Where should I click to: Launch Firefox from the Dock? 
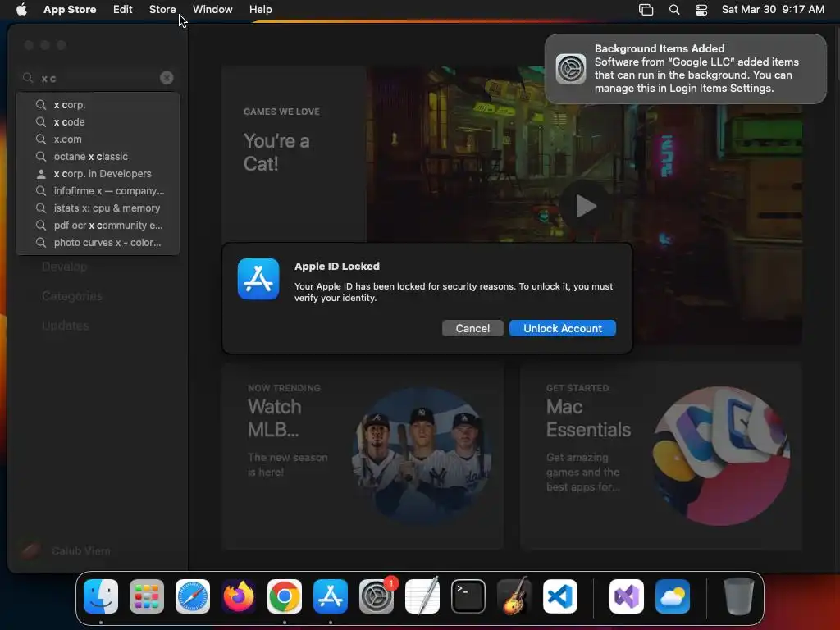[239, 596]
